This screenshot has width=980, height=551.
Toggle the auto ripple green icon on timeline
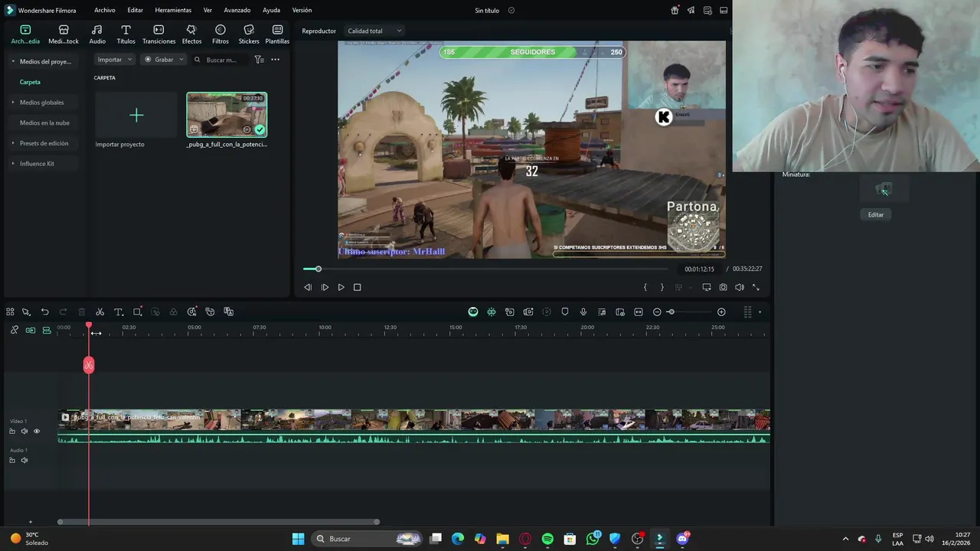click(31, 330)
